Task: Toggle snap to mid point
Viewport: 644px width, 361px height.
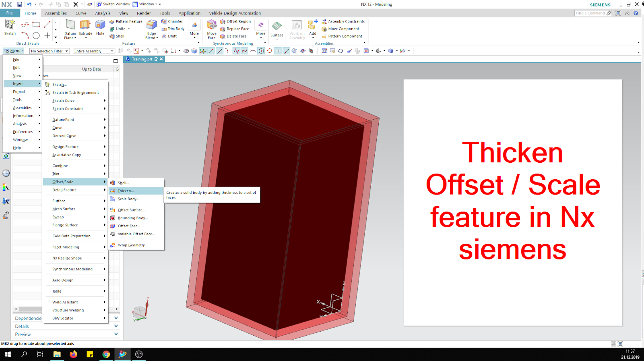Action: tap(219, 51)
